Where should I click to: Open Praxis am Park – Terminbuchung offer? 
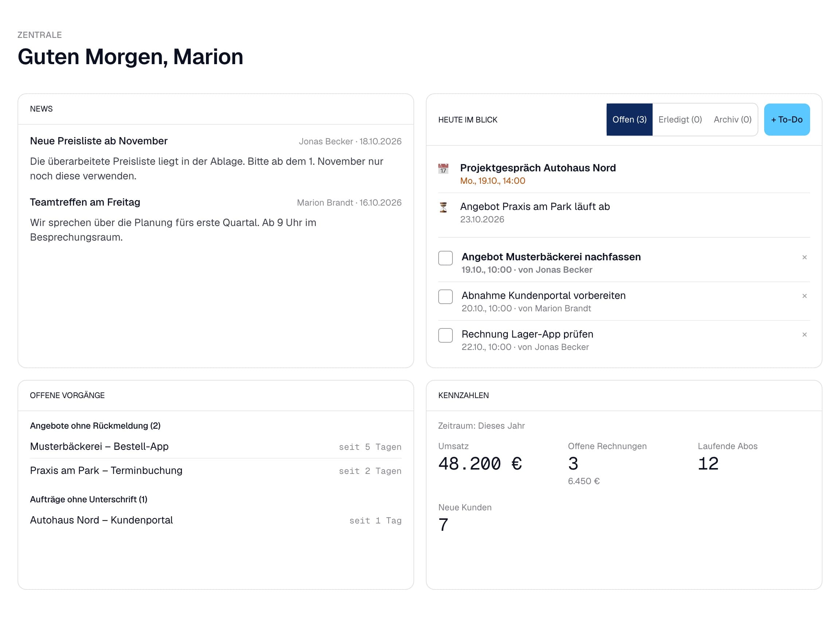215,470
